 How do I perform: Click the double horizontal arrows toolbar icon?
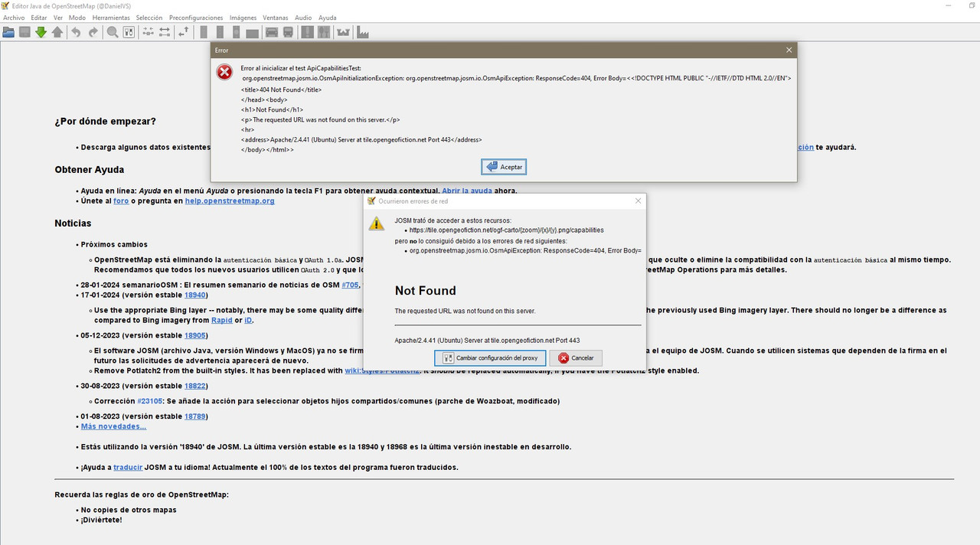[x=165, y=32]
